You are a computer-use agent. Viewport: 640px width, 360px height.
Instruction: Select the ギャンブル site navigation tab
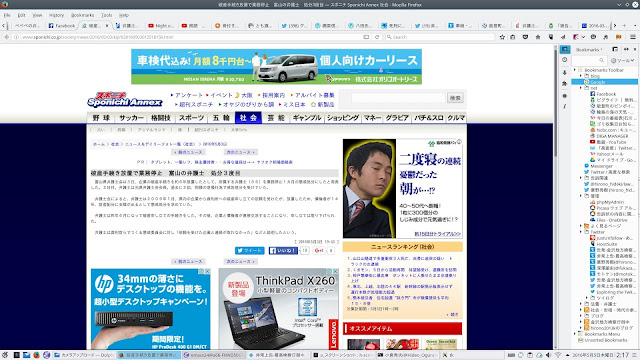tap(307, 118)
